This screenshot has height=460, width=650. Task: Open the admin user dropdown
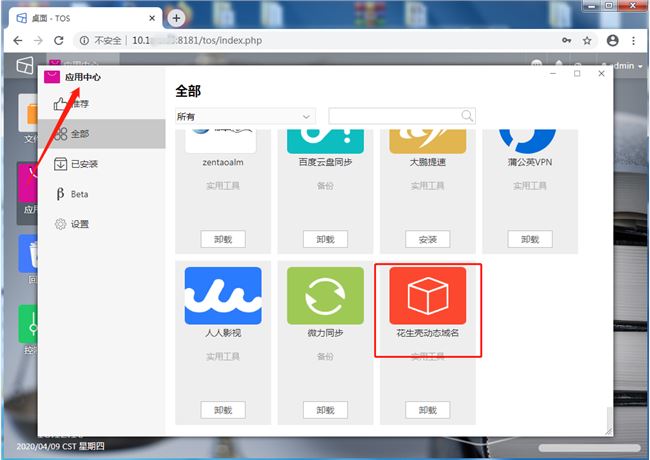click(x=621, y=66)
